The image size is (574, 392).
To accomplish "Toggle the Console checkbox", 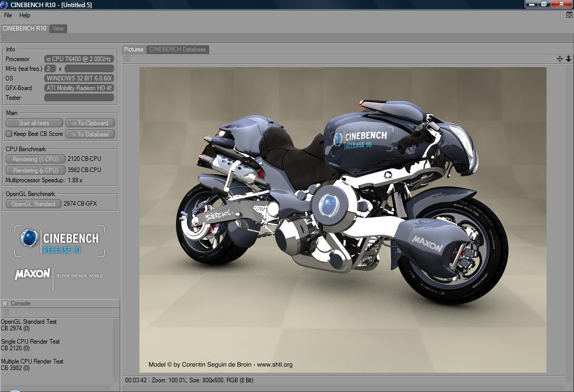I will [5, 303].
